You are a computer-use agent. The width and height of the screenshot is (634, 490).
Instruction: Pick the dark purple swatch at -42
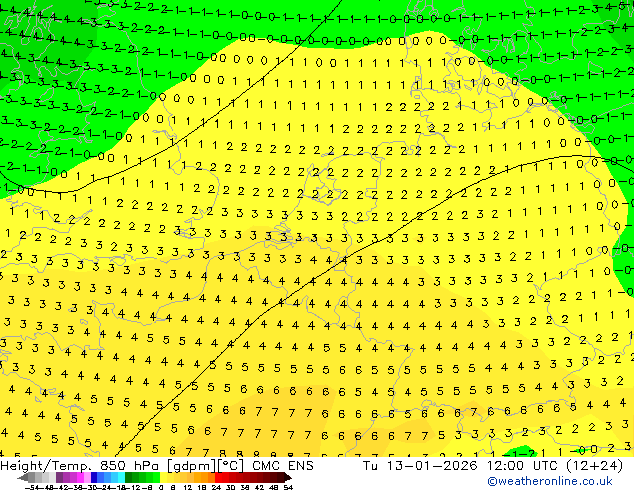(59, 477)
